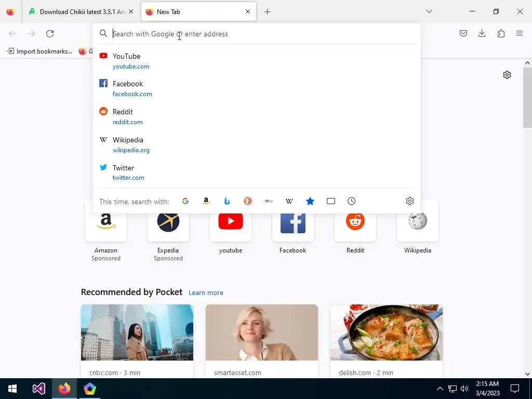The image size is (532, 399).
Task: Search History via clock icon
Action: click(x=352, y=201)
